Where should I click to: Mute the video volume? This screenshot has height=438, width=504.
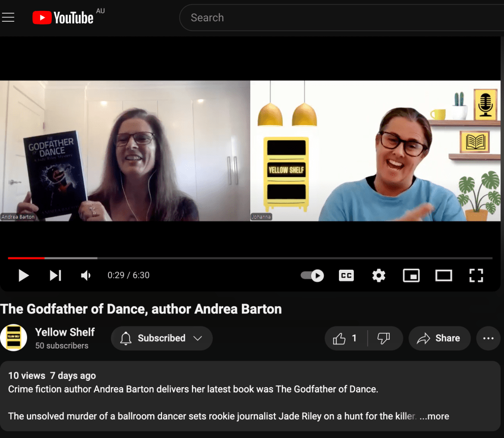(x=86, y=276)
